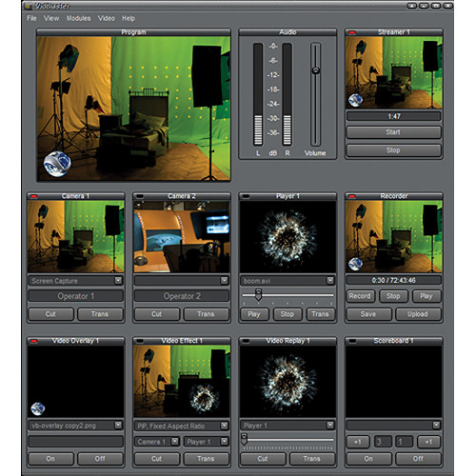Turn Scoreboard 1 Off
Image resolution: width=476 pixels, height=476 pixels.
click(418, 459)
